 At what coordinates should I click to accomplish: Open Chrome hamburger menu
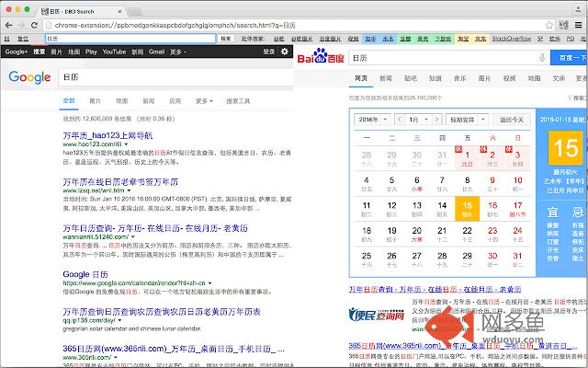[x=579, y=25]
